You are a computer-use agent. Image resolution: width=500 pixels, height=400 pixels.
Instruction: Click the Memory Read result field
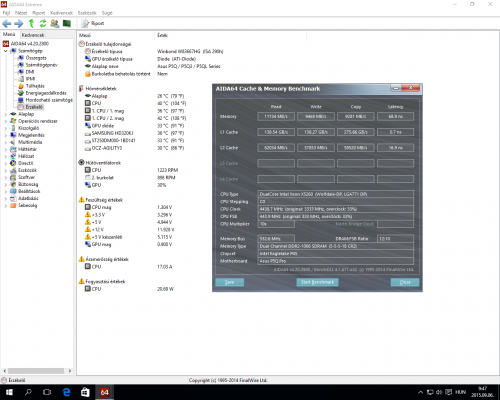tap(276, 116)
